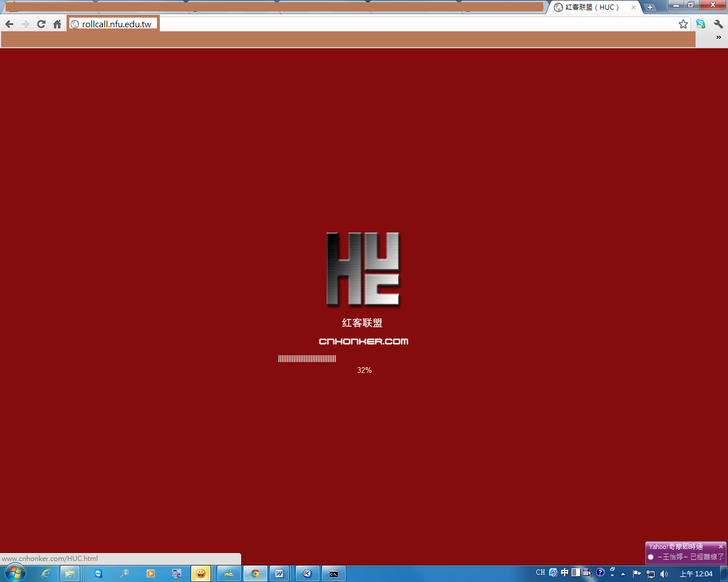Viewport: 728px width, 582px height.
Task: Open the IME tool menu icon
Action: click(588, 572)
